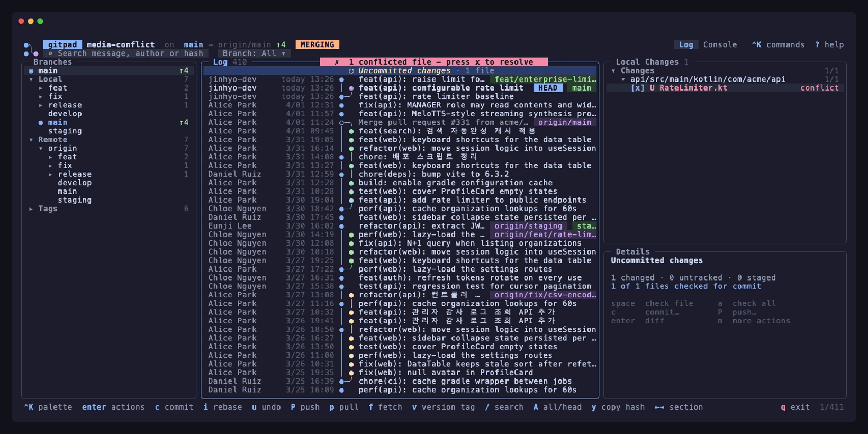Click the graph node for 'null avatar in ProfileCard'

(351, 373)
